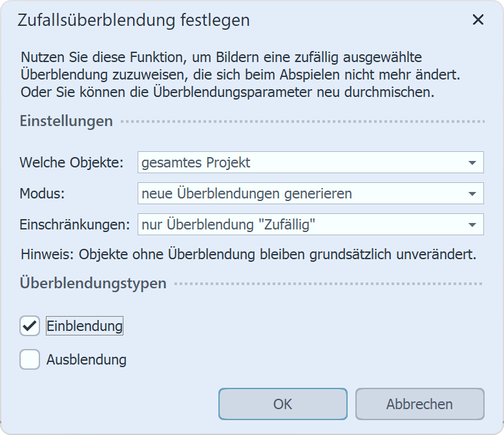Confirm with the OK button
Viewport: 504px width, 435px height.
282,405
